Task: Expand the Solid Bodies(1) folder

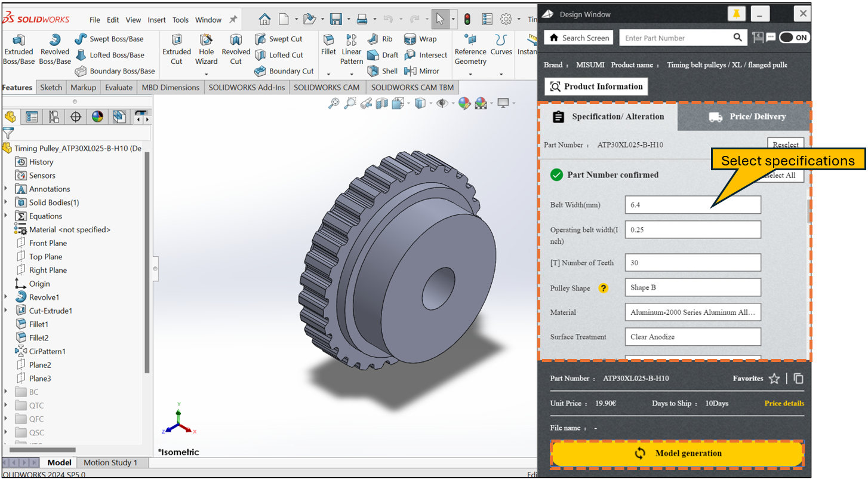Action: pos(6,202)
